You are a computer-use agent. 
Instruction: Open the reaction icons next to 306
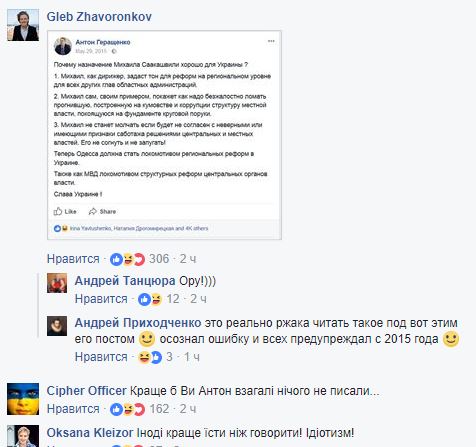(127, 259)
